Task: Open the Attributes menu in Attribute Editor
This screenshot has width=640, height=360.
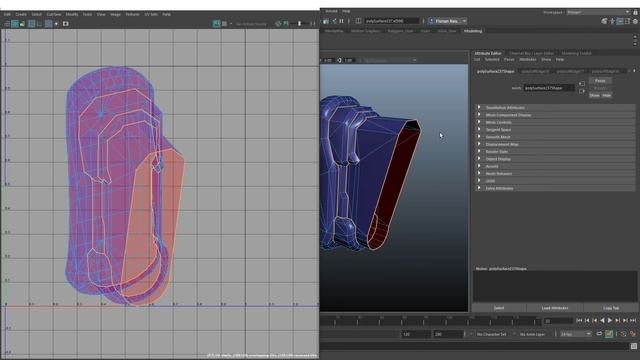Action: tap(527, 60)
